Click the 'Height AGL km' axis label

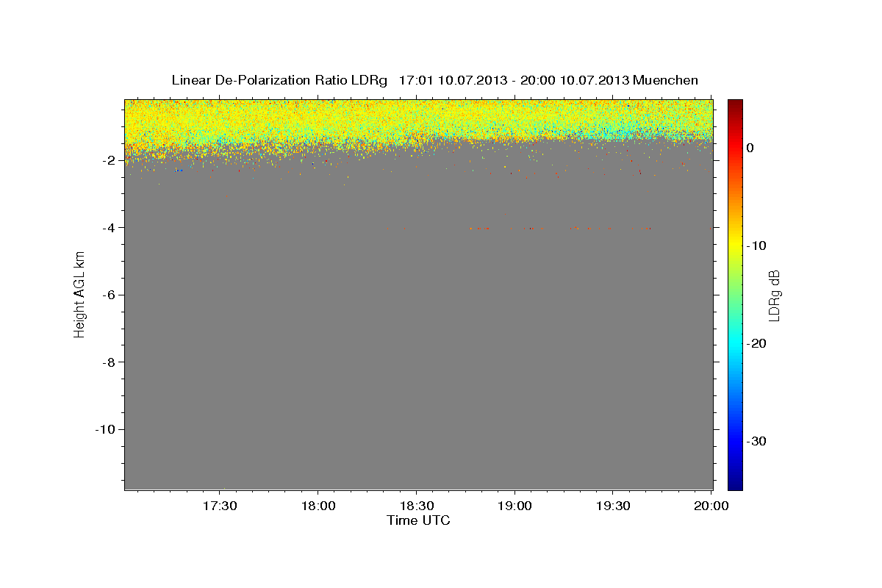click(79, 294)
